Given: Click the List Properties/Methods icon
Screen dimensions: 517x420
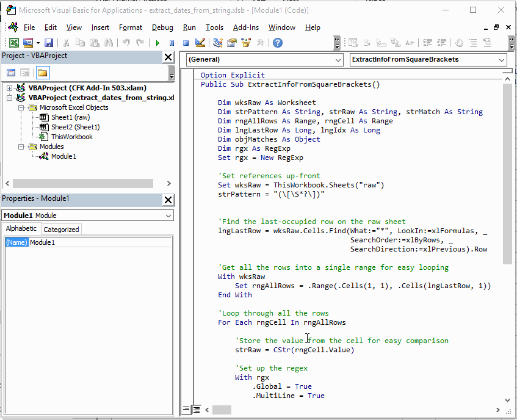Looking at the screenshot, I should point(353,43).
